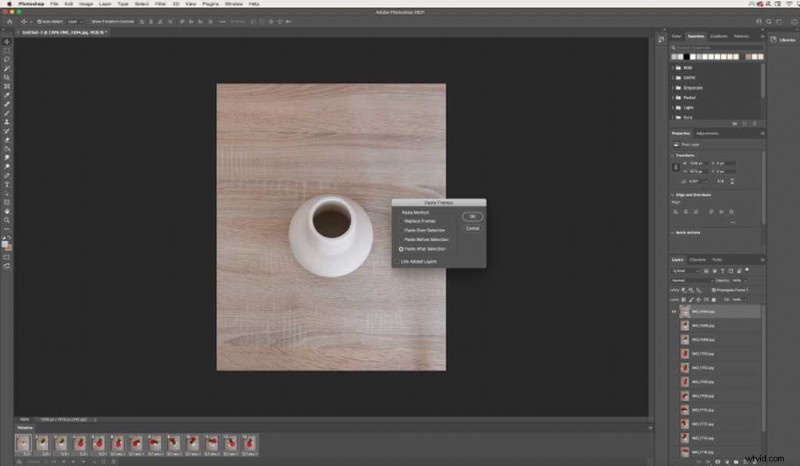Select Paste Before Selection radio button
Viewport: 800px width, 466px height.
pyautogui.click(x=401, y=240)
